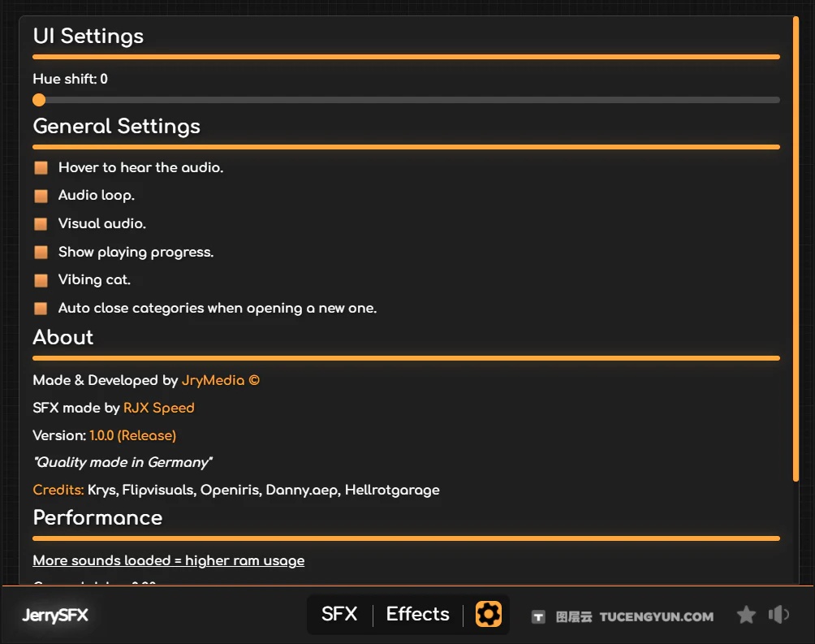This screenshot has height=644, width=815.
Task: Click the star favorites icon
Action: click(746, 615)
